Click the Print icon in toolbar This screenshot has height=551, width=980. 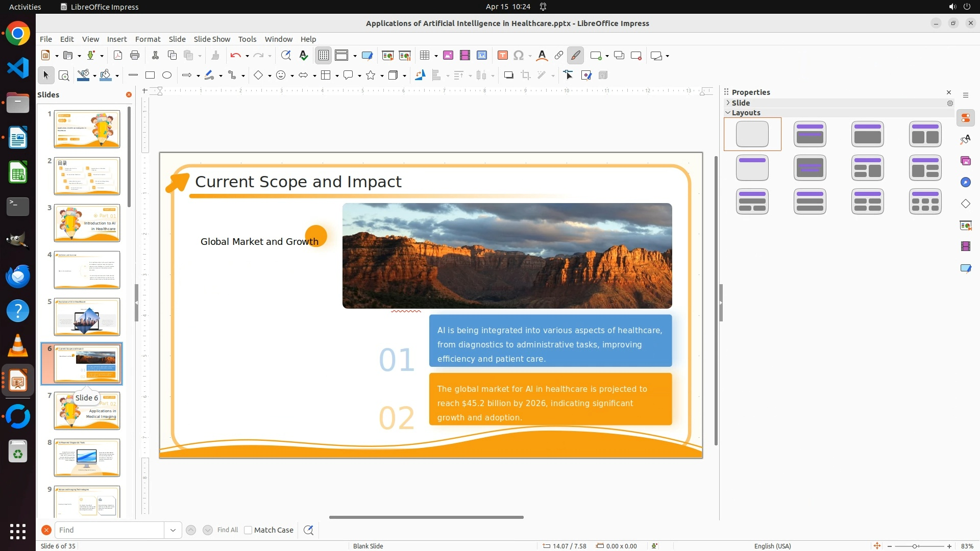pos(135,56)
